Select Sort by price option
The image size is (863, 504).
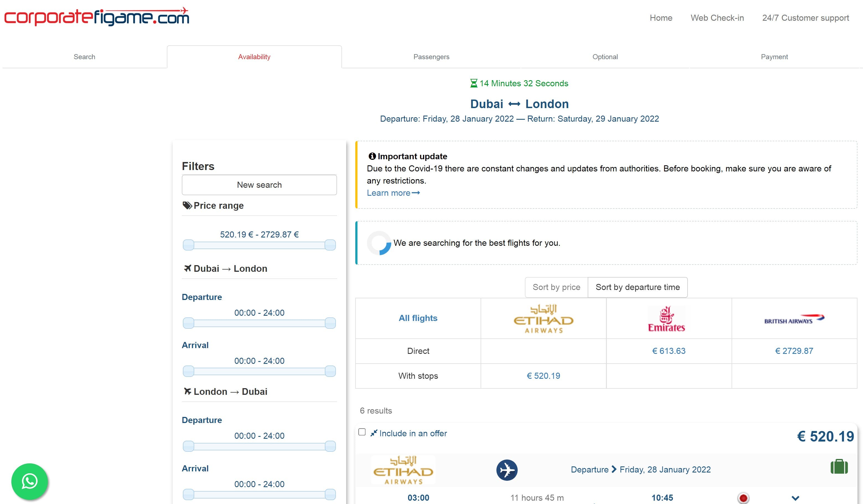click(x=556, y=287)
